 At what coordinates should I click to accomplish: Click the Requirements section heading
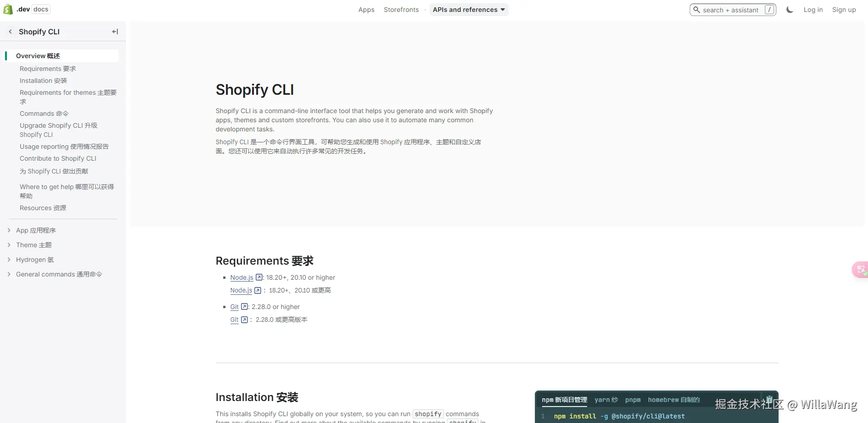264,261
